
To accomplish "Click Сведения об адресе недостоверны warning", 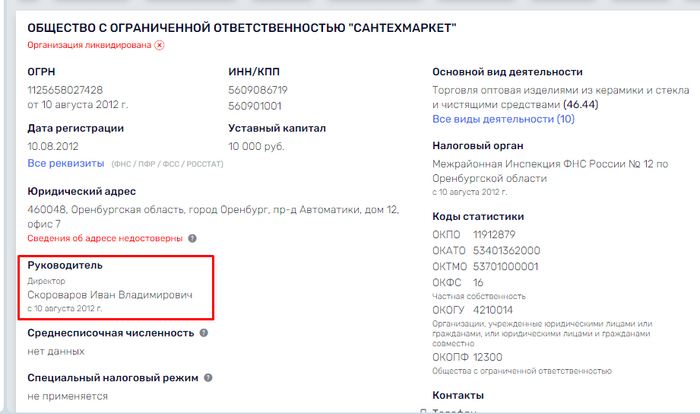I will click(x=105, y=238).
